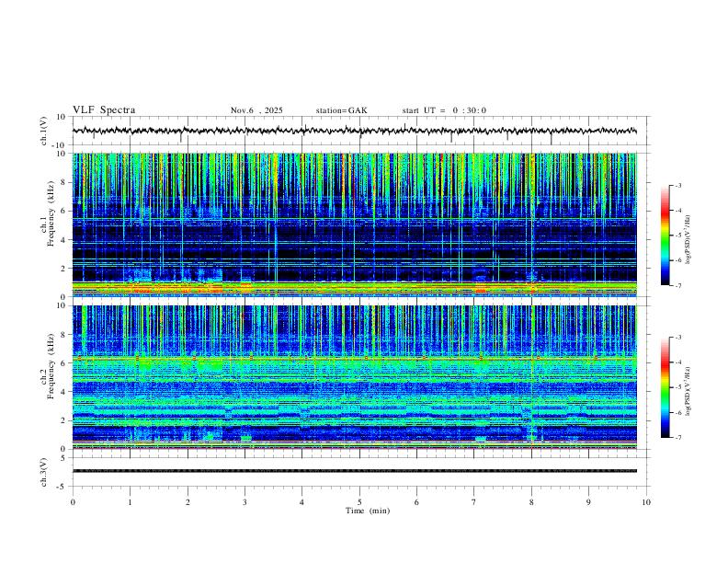Click tick label "6" on Time axis
This screenshot has width=728, height=563.
416,502
